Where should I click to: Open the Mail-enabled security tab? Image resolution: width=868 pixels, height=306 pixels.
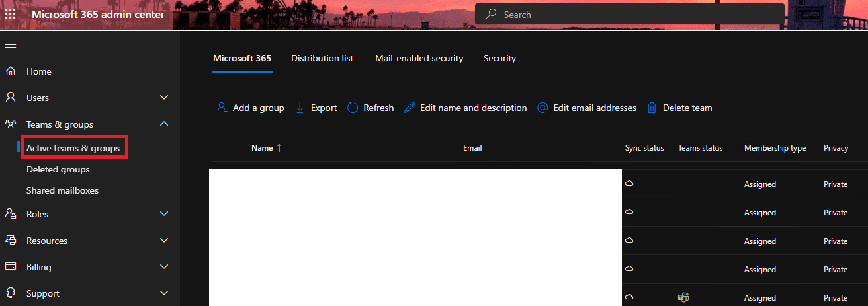pos(419,58)
